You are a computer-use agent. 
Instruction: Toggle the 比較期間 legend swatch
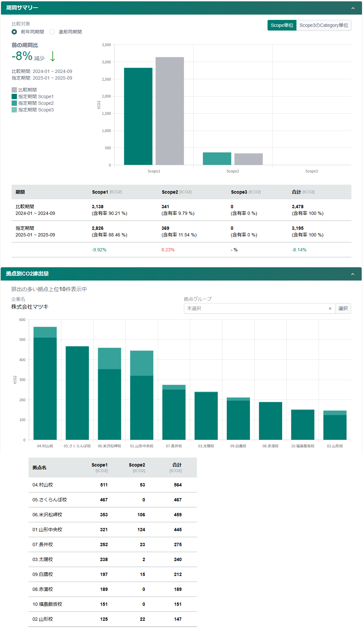pyautogui.click(x=14, y=90)
